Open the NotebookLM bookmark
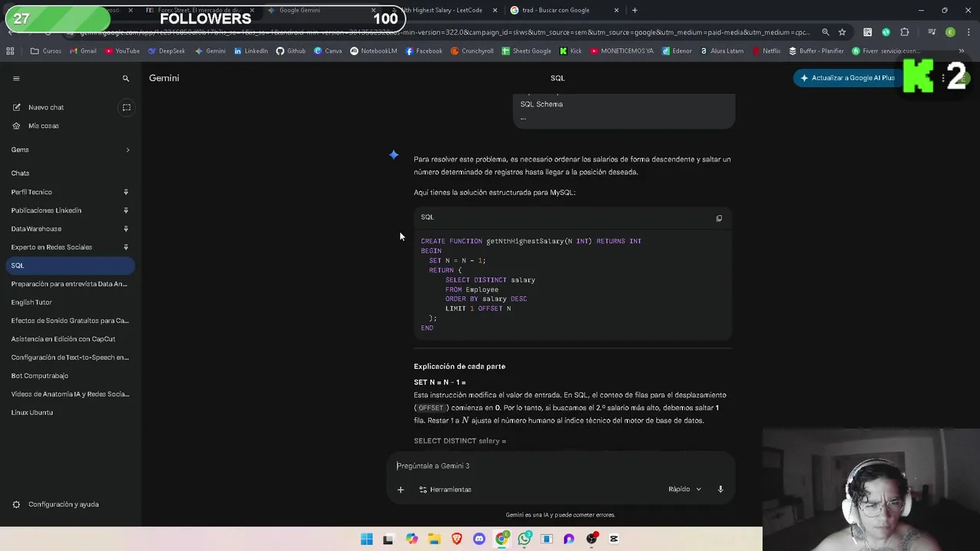This screenshot has width=980, height=551. tap(374, 51)
